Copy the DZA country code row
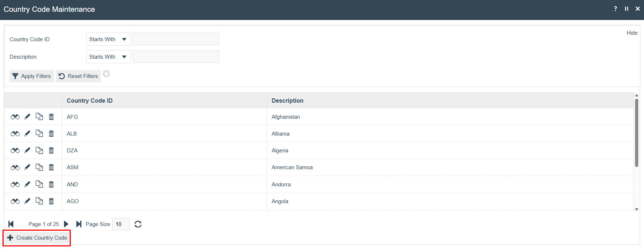Viewport: 644px width, 250px height. point(39,150)
